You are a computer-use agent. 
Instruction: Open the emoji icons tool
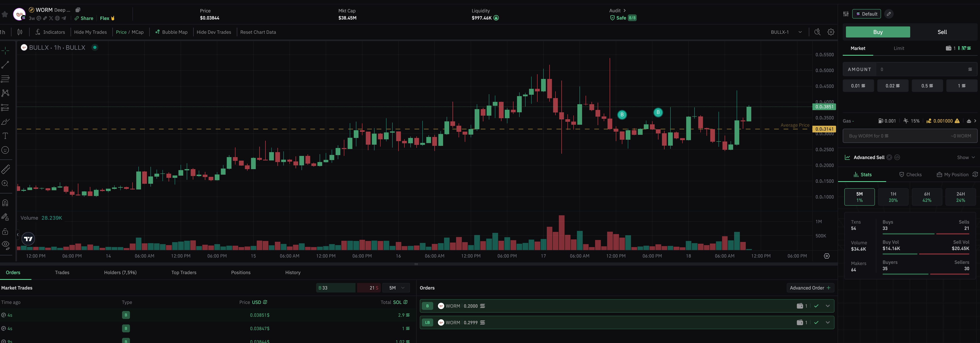click(x=5, y=150)
